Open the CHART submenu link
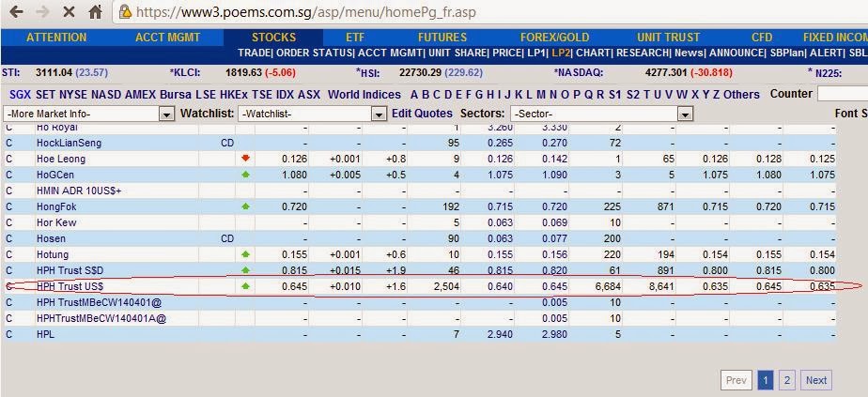The image size is (868, 397). (x=594, y=53)
